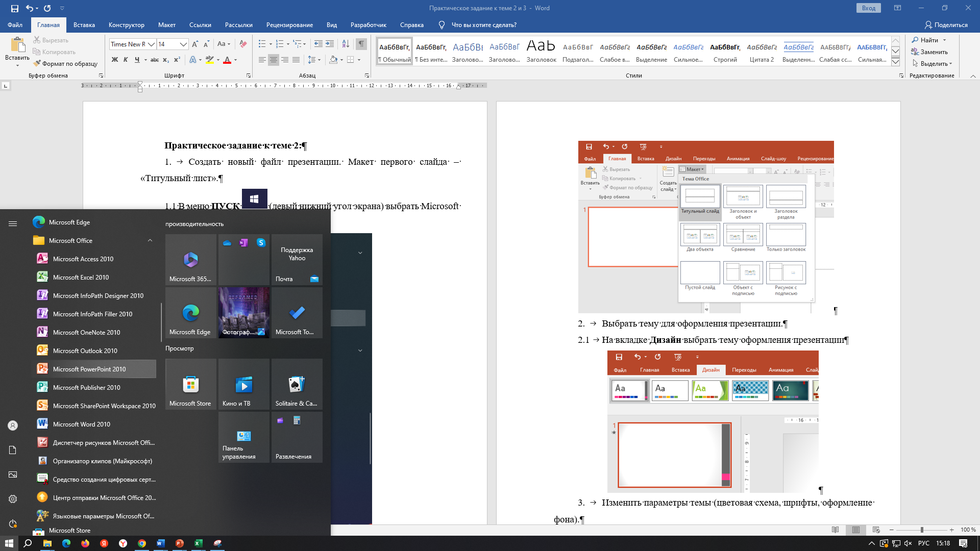Undo the last action in the Quick Access Toolbar
The width and height of the screenshot is (980, 551).
point(30,8)
